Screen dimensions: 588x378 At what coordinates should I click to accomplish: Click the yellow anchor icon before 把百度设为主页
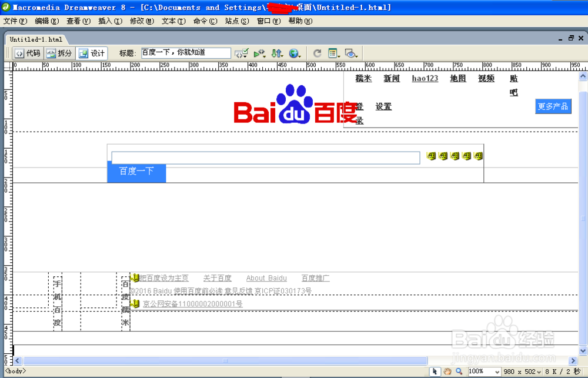135,278
